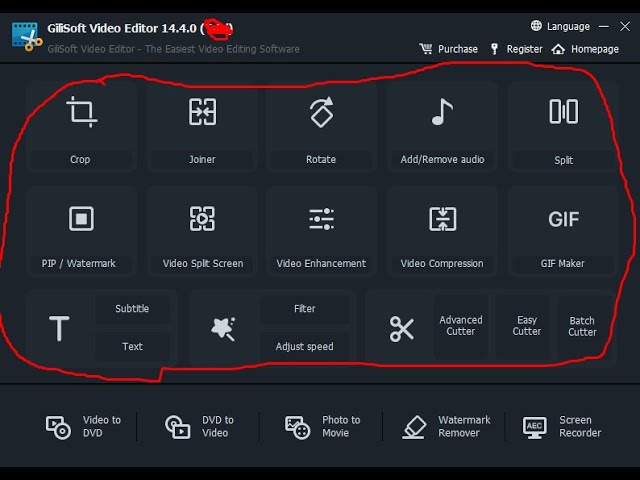The image size is (640, 480).
Task: Click the large T text icon
Action: tap(59, 328)
